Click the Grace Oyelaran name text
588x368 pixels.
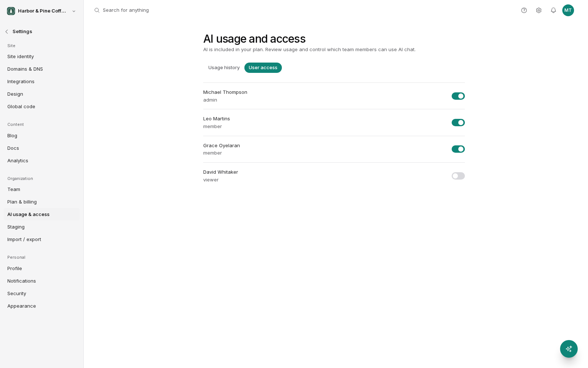click(222, 146)
